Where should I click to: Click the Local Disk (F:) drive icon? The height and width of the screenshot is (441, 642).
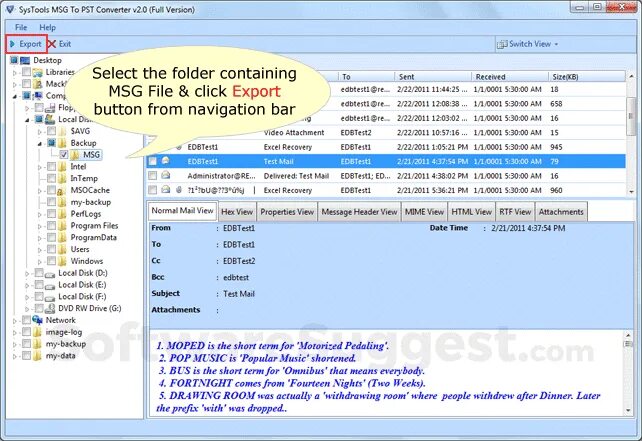coord(50,297)
